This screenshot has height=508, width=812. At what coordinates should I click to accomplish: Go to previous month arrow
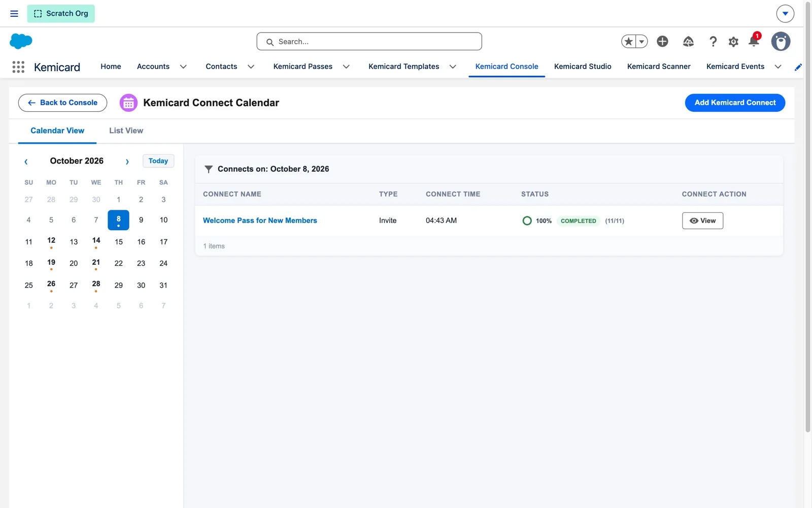[26, 162]
